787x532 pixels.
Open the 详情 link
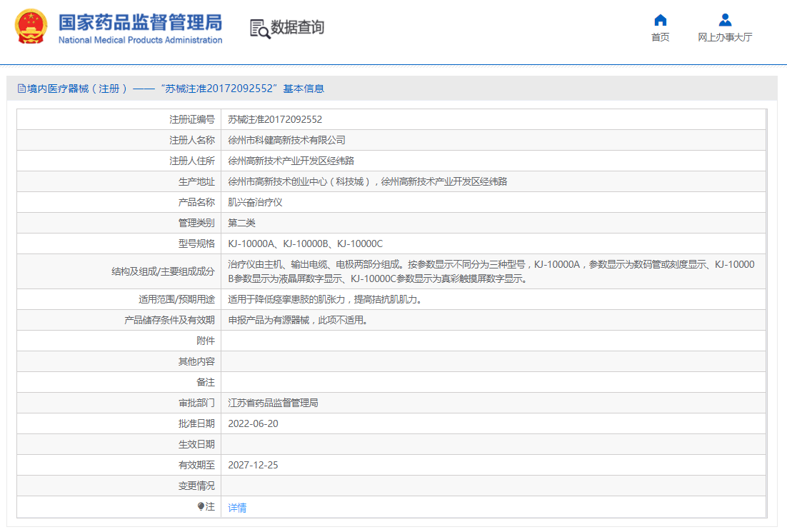click(237, 508)
